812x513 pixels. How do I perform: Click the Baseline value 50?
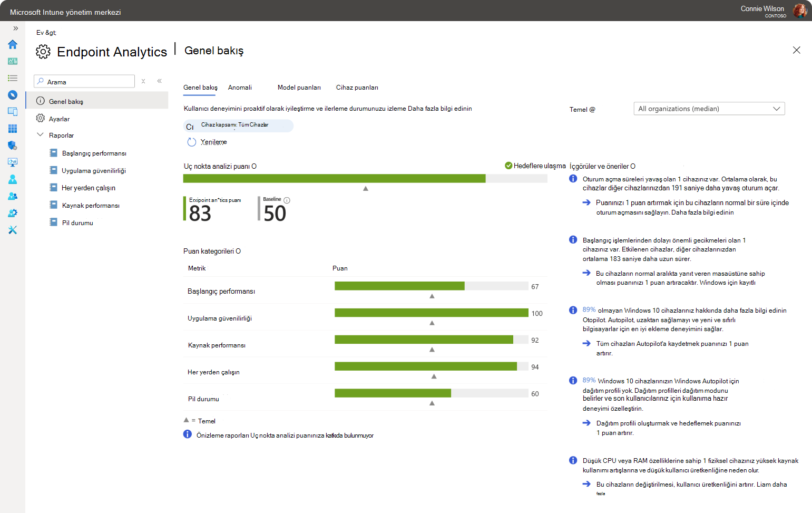(x=275, y=214)
